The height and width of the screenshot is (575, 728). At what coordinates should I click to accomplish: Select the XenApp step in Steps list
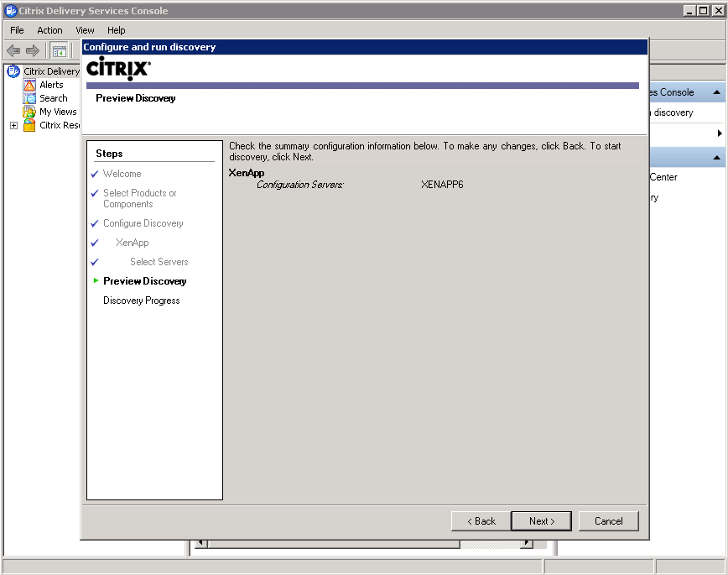click(x=133, y=243)
